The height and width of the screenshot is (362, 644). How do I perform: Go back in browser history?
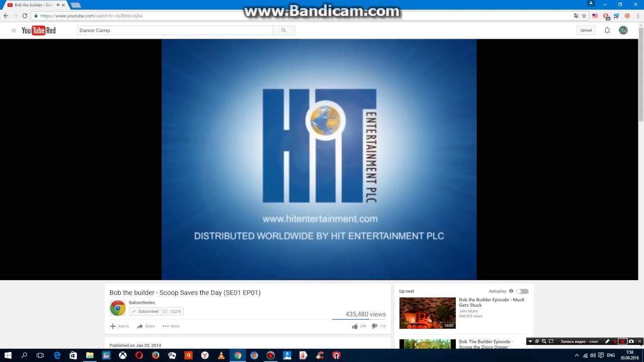[x=6, y=16]
